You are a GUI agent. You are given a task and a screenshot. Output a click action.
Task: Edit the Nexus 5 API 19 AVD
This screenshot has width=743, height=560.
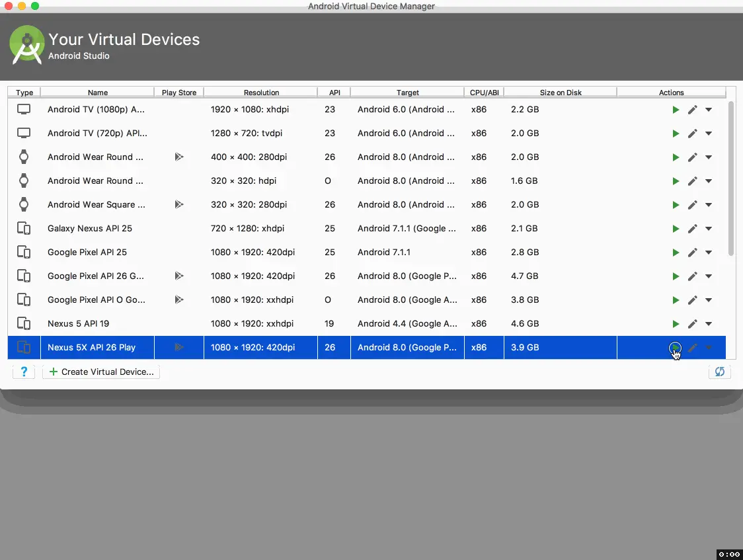click(692, 324)
